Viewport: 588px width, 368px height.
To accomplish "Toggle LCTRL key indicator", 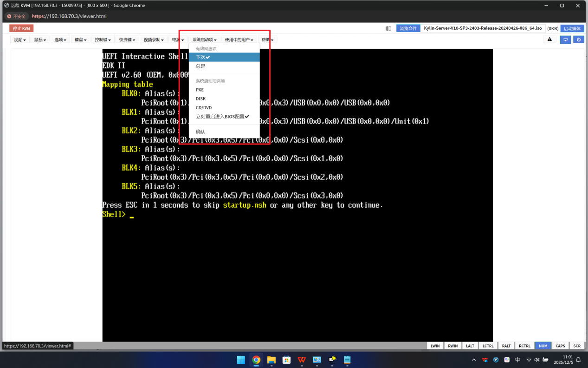I will coord(488,346).
